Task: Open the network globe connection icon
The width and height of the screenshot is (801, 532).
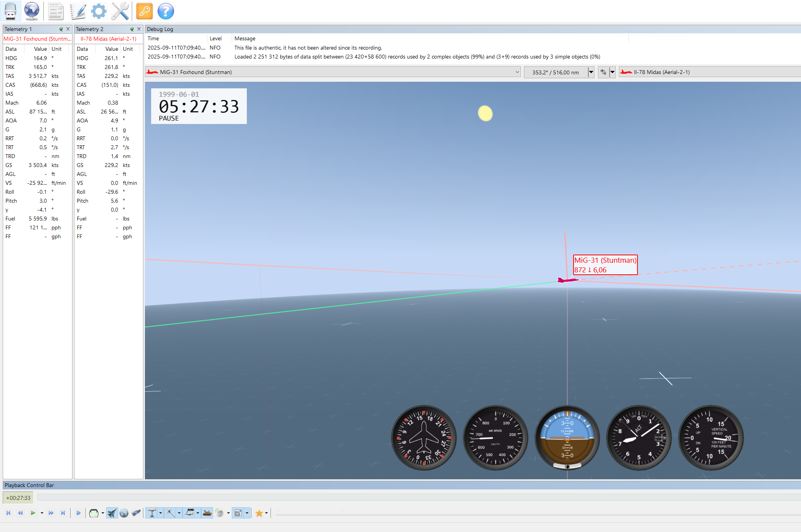Action: [31, 11]
